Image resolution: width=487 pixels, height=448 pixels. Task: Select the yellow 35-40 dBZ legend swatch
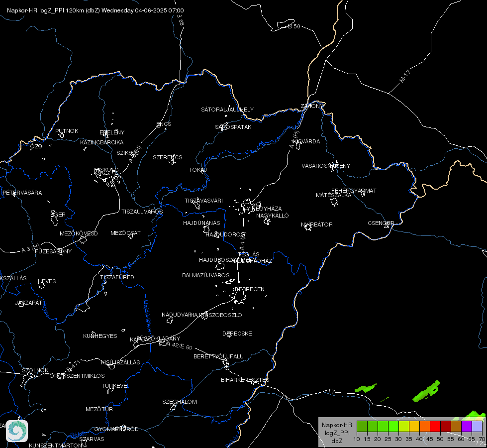coord(414,427)
